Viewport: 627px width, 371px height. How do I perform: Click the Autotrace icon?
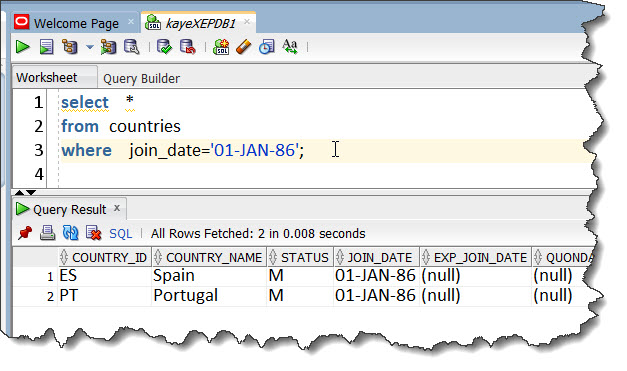pyautogui.click(x=108, y=47)
